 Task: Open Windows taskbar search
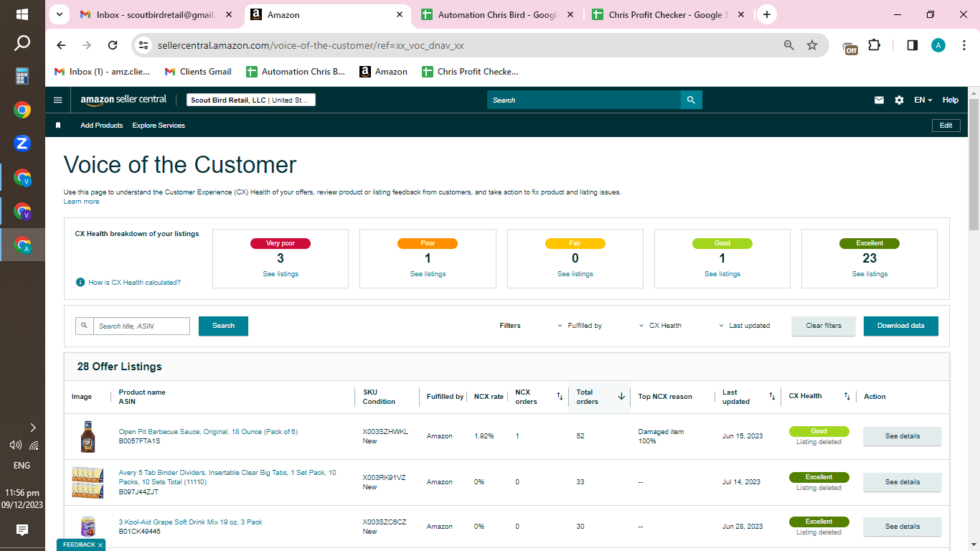[x=22, y=44]
